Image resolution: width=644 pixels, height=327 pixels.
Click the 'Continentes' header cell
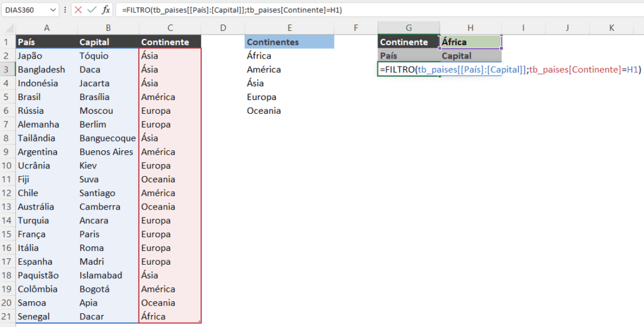289,42
